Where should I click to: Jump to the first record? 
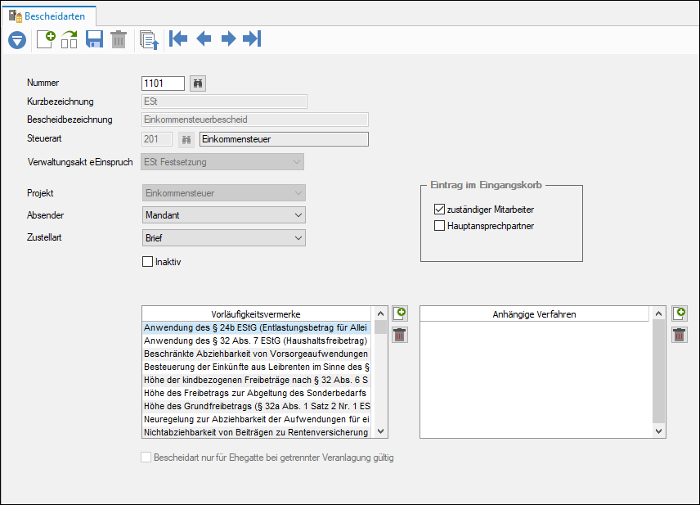[x=178, y=39]
